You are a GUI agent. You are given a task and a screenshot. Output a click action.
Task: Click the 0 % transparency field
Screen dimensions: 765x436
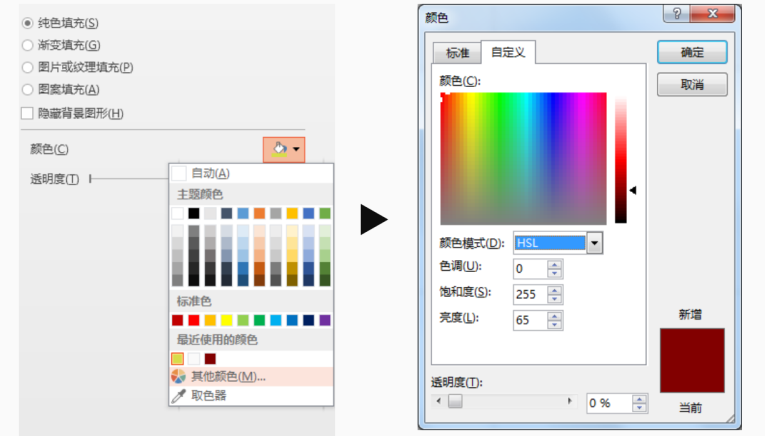[609, 403]
